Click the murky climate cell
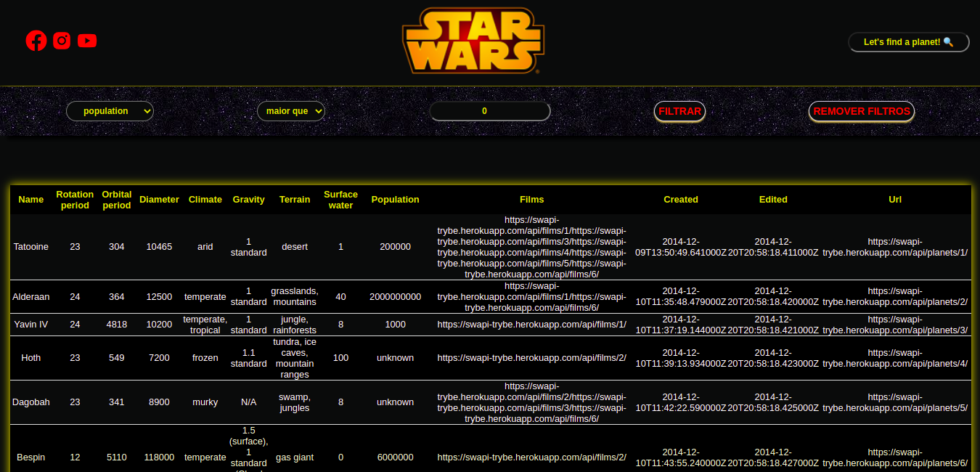This screenshot has height=472, width=980. (205, 402)
